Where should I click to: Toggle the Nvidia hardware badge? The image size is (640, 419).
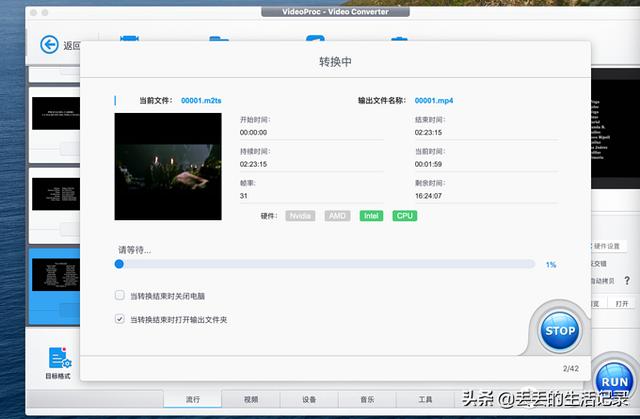point(300,216)
